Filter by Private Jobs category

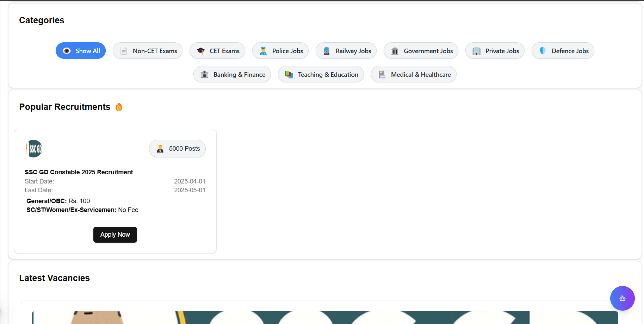495,51
